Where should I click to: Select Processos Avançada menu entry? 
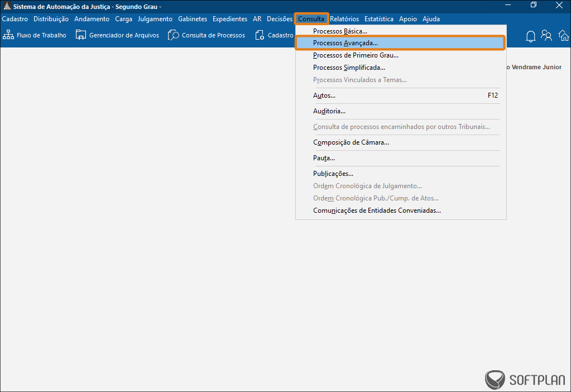[401, 43]
